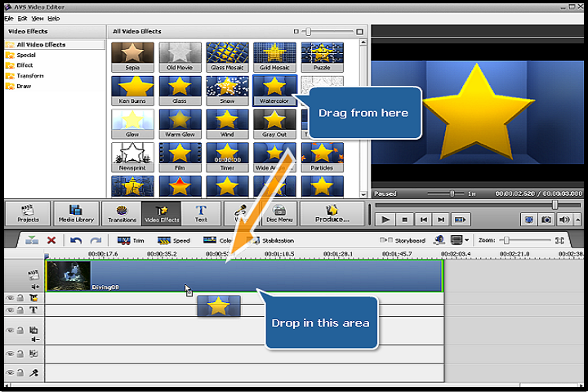The image size is (588, 392).
Task: Open the Projects panel
Action: 29,212
